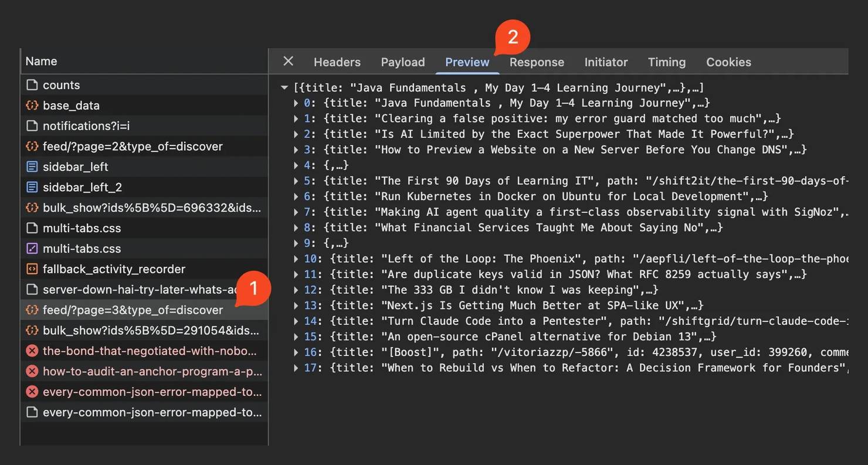Viewport: 868px width, 465px height.
Task: Click the error icon of how-to-audit-an-anchor-program
Action: click(x=32, y=371)
